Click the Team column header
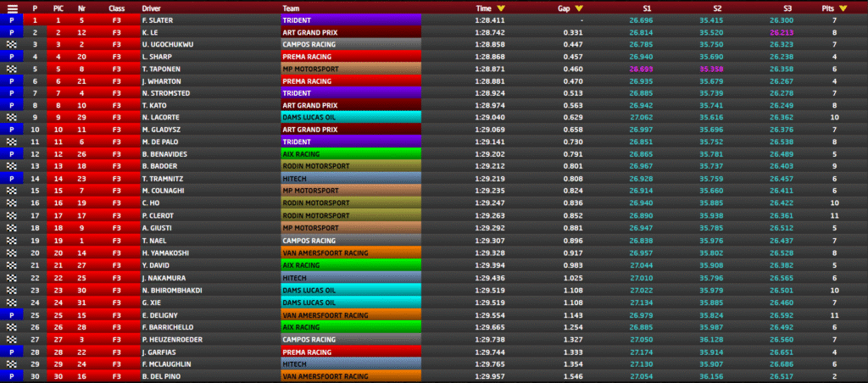868x383 pixels. pyautogui.click(x=291, y=8)
